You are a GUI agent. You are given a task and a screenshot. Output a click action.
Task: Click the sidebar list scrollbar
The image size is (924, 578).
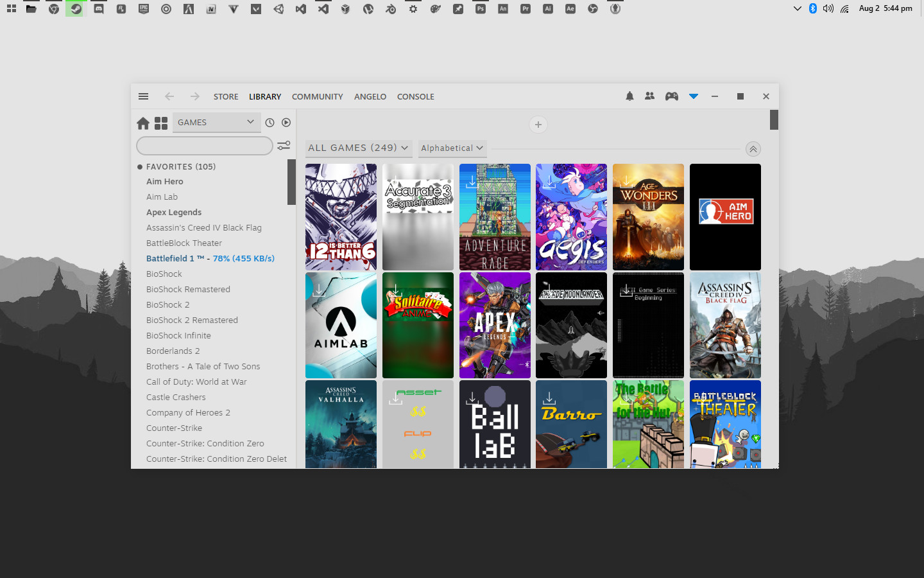[291, 182]
